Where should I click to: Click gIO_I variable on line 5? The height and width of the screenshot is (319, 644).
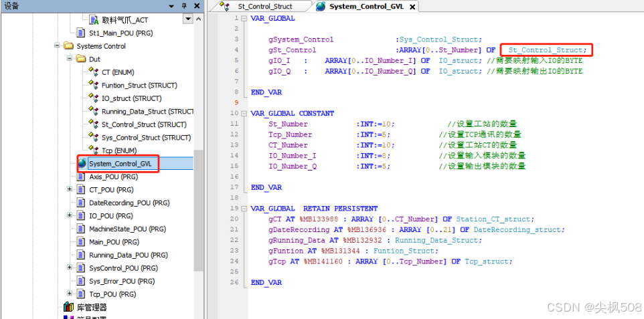(x=280, y=61)
